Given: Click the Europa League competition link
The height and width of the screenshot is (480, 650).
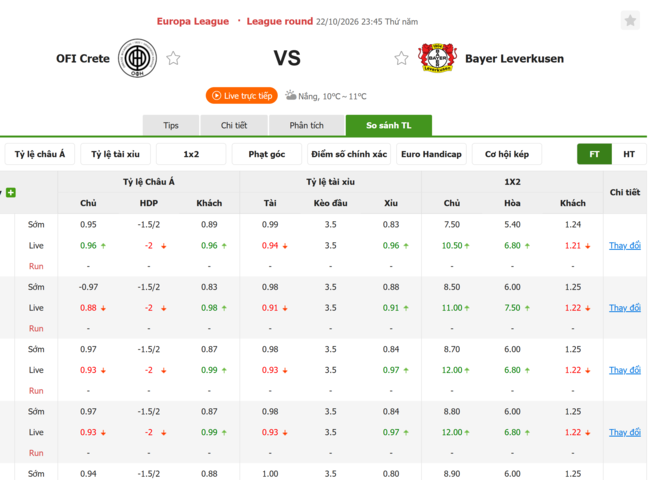Looking at the screenshot, I should tap(193, 21).
